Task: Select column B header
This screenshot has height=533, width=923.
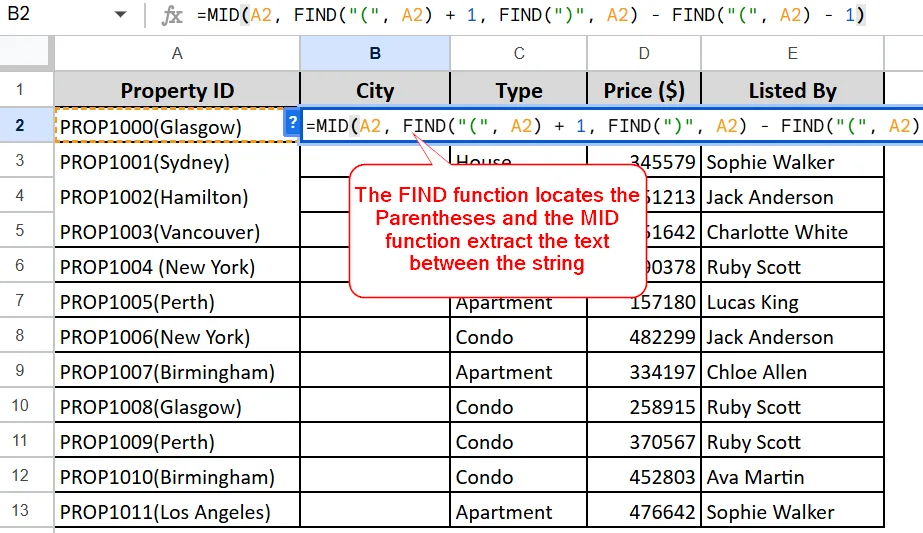Action: [375, 54]
